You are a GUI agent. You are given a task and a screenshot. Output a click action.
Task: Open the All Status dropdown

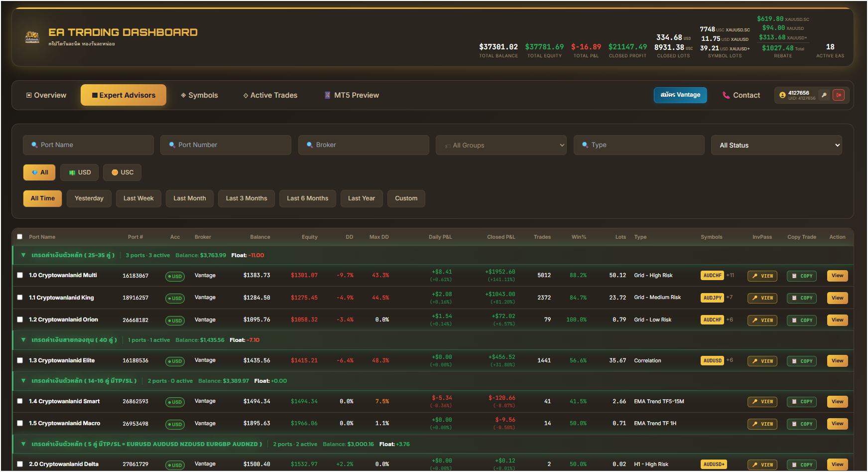[776, 145]
